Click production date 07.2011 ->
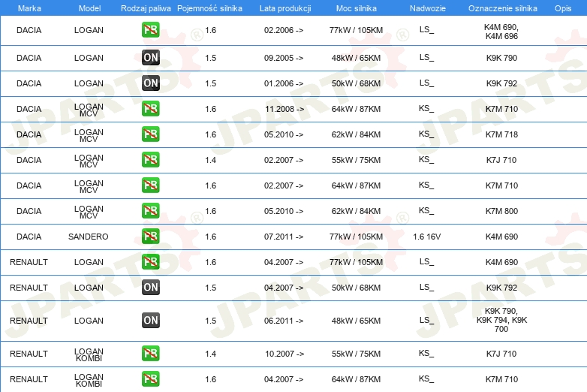Image resolution: width=587 pixels, height=392 pixels. click(x=284, y=237)
